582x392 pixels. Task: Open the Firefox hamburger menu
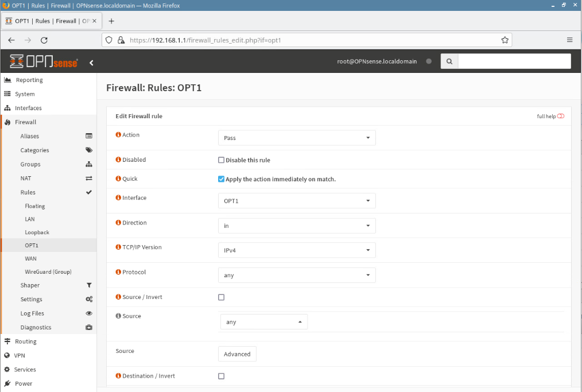(569, 40)
